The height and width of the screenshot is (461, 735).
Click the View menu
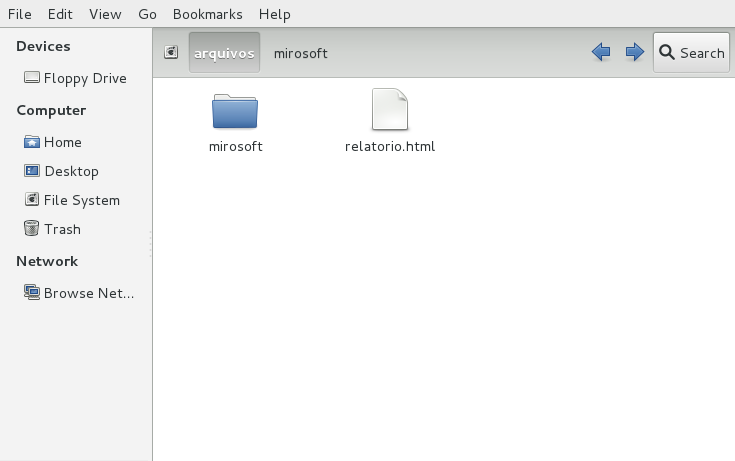click(x=105, y=14)
